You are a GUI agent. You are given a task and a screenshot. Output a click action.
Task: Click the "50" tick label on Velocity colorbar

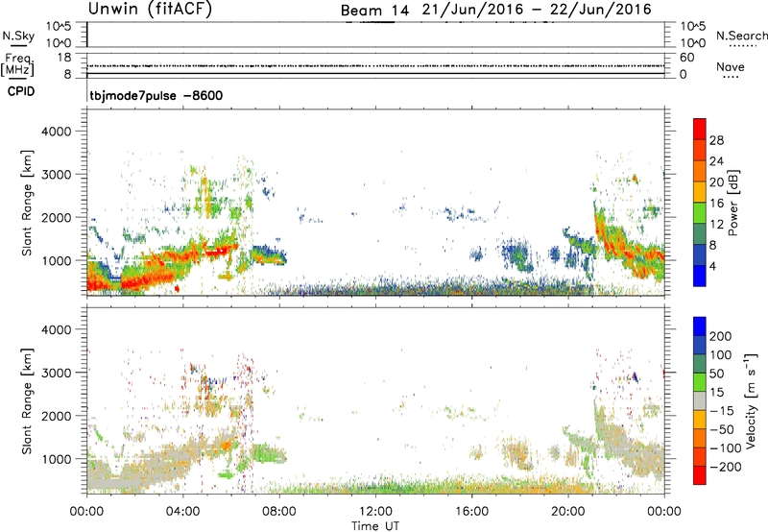pyautogui.click(x=716, y=374)
